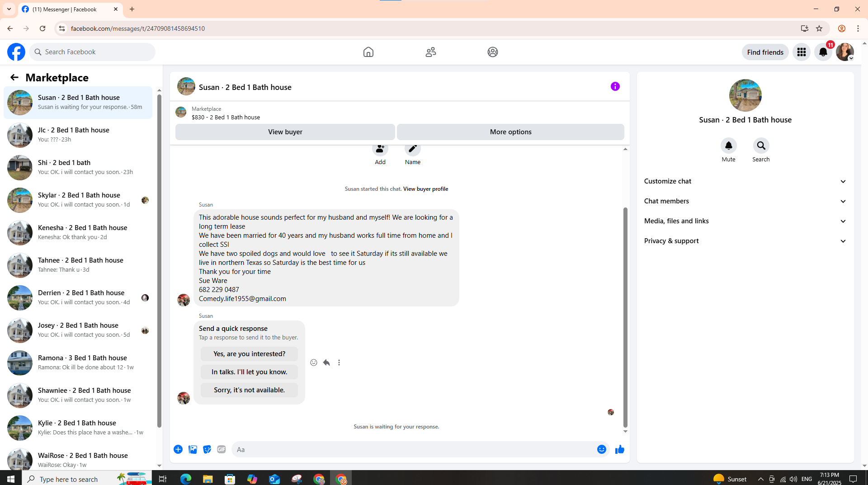Viewport: 868px width, 485px height.
Task: Mute the Susan conversation
Action: tap(729, 146)
